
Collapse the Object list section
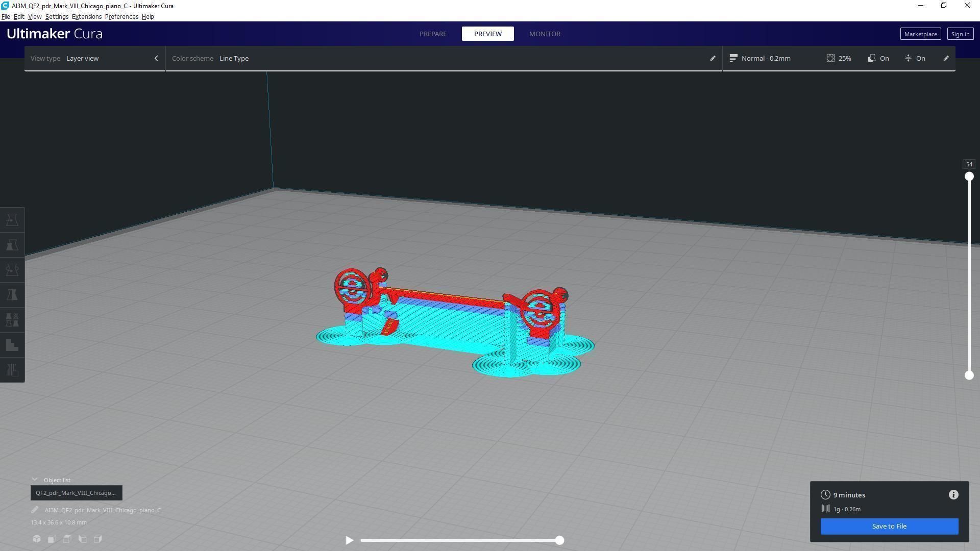[35, 480]
